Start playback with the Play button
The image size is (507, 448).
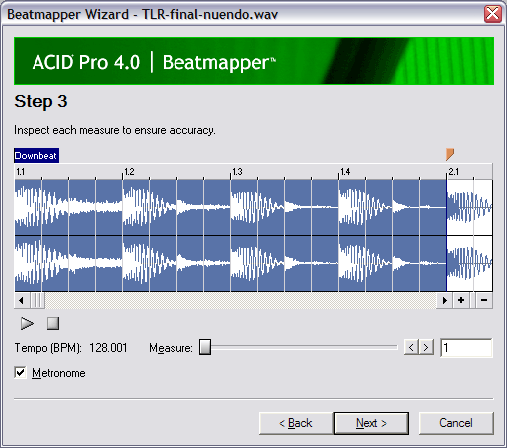[27, 323]
